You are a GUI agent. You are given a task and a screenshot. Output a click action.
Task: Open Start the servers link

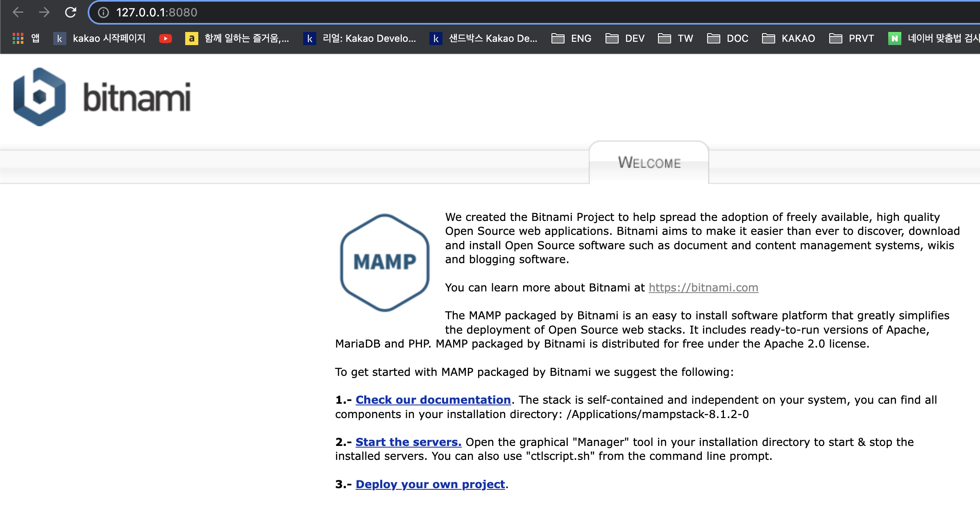pyautogui.click(x=408, y=442)
